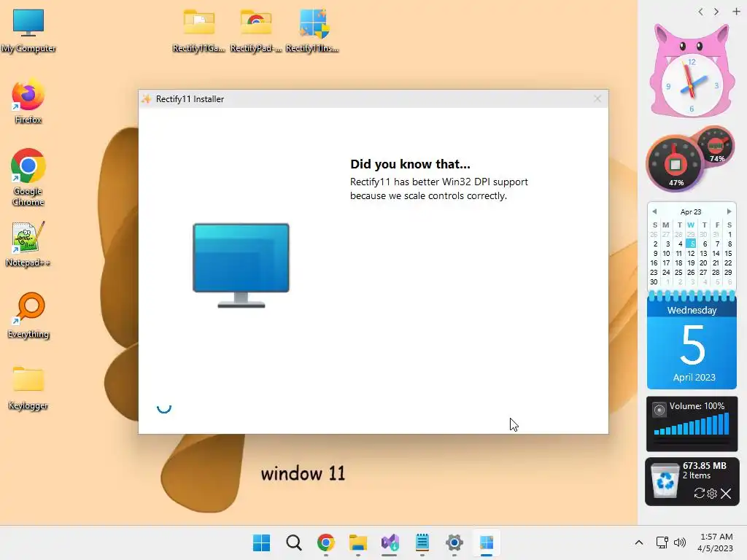Launch Firefox from the desktop

point(28,101)
